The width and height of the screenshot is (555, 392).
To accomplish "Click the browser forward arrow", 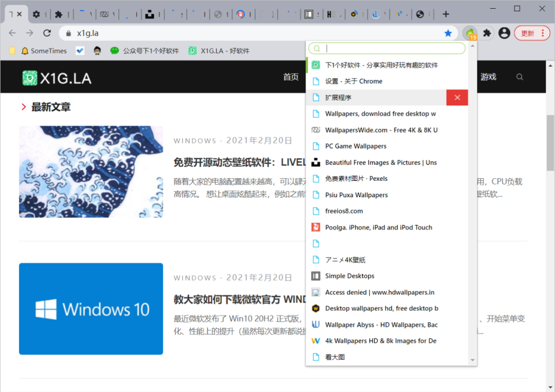I will (x=30, y=33).
